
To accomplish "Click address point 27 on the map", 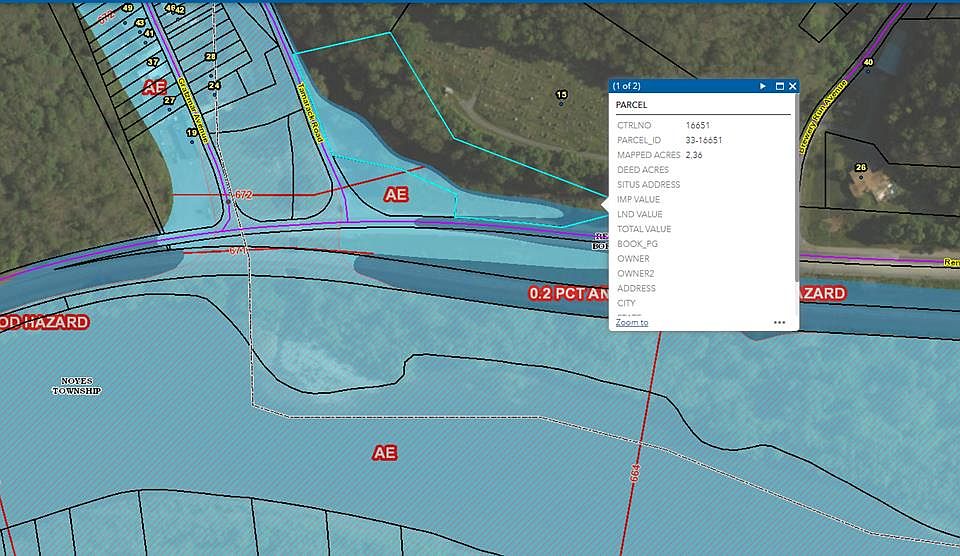I will (169, 100).
